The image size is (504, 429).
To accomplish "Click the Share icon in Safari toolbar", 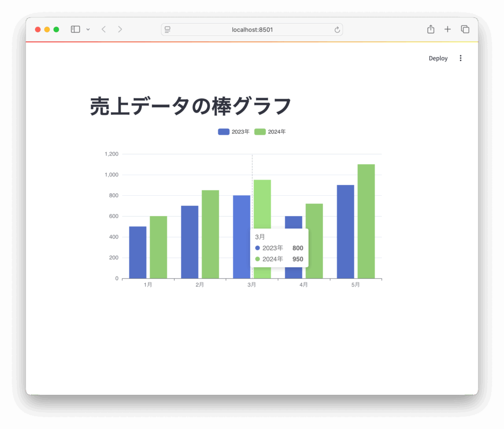I will click(x=430, y=29).
